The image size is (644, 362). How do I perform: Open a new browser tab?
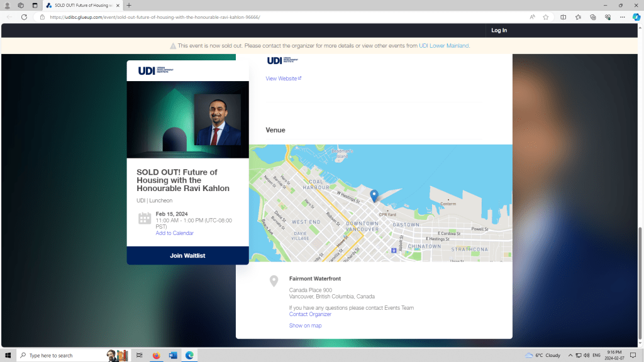click(129, 5)
